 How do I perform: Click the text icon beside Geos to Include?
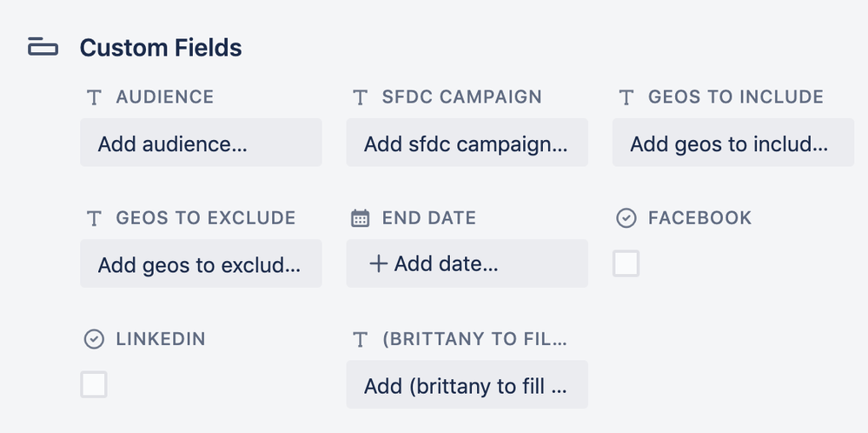626,97
